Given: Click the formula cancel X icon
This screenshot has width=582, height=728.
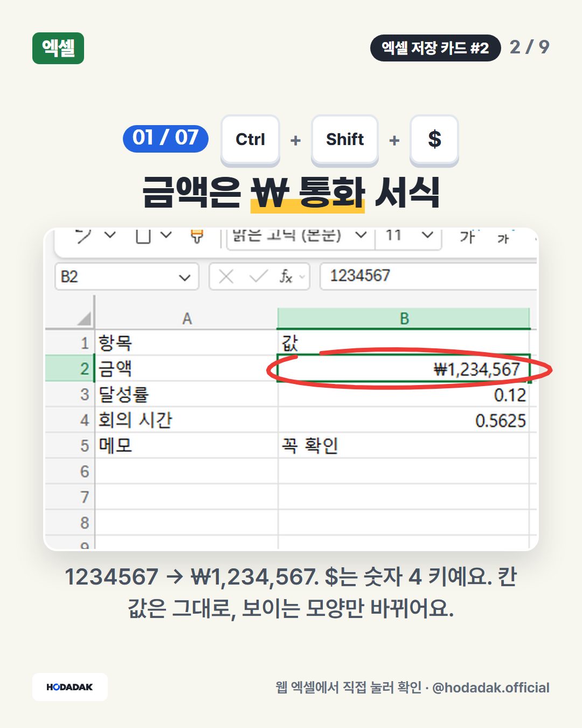Looking at the screenshot, I should point(226,277).
